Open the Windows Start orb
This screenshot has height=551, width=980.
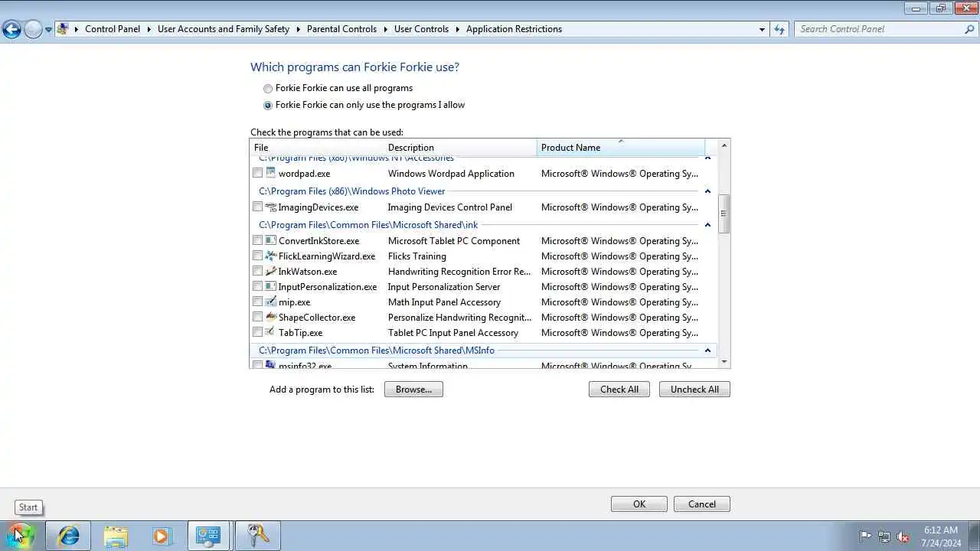click(x=21, y=535)
